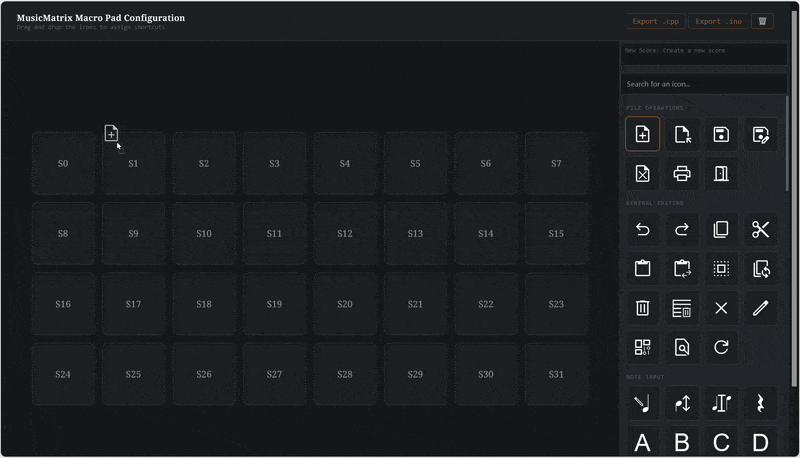Screen dimensions: 800x458
Task: Select the Cut scissors icon
Action: tap(761, 230)
